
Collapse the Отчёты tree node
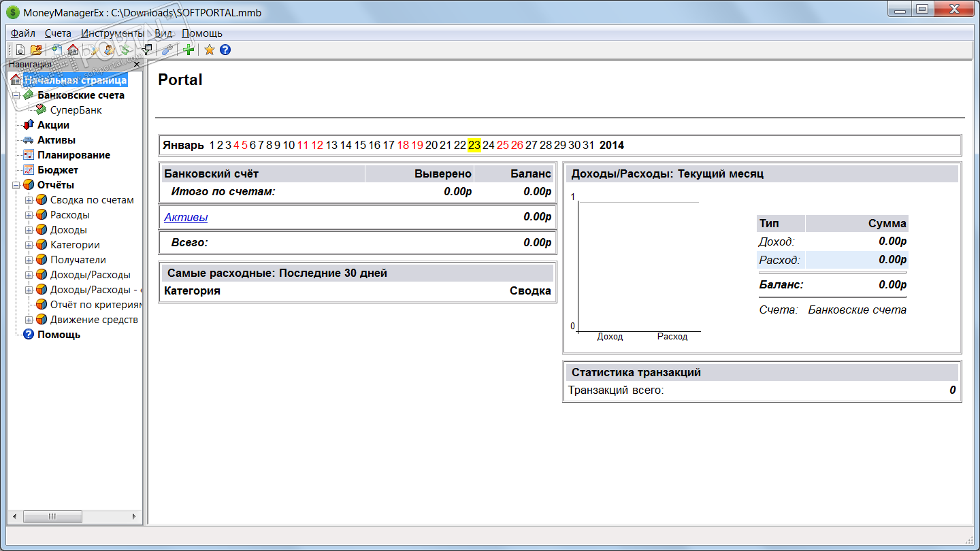click(15, 185)
